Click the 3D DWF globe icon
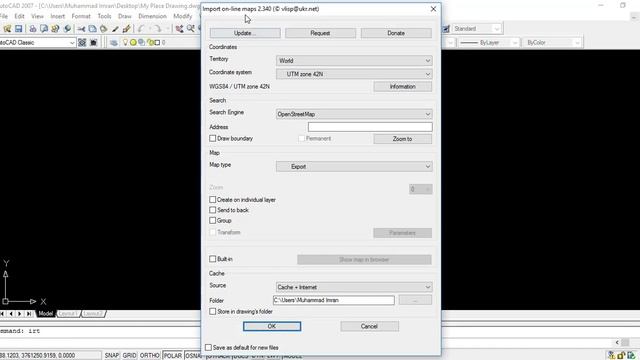Viewport: 640px width, 360px height. [x=67, y=29]
